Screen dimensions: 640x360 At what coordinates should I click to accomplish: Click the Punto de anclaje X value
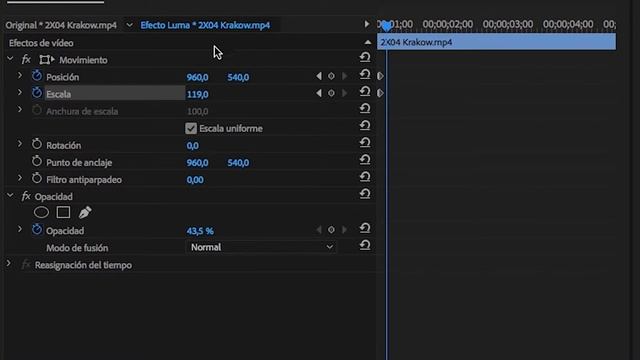click(198, 163)
